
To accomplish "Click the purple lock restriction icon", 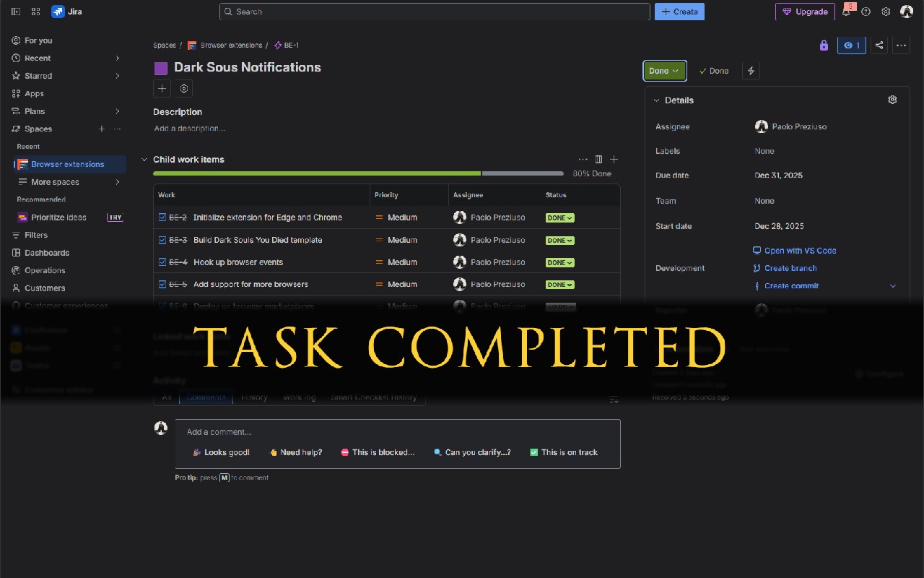I will (x=824, y=46).
